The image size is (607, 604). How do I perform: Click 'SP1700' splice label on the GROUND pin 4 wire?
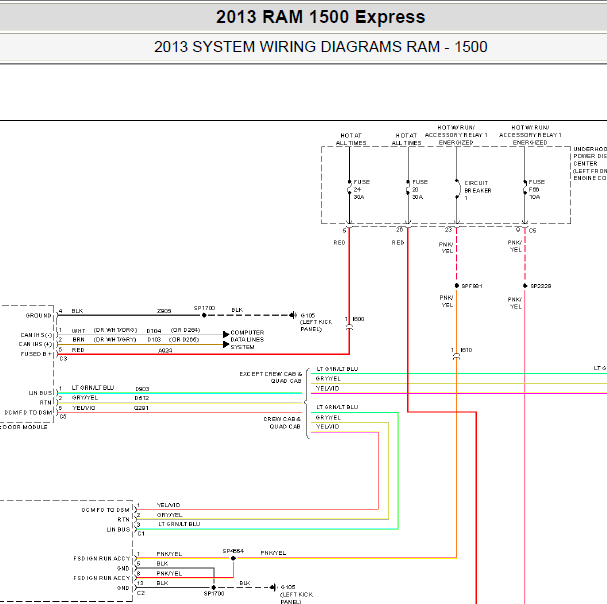204,308
